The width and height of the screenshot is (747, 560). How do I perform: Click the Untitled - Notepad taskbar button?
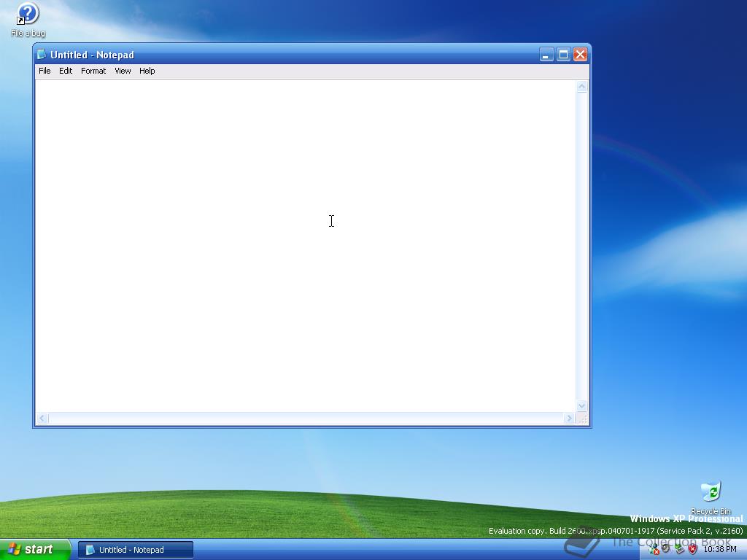(135, 550)
